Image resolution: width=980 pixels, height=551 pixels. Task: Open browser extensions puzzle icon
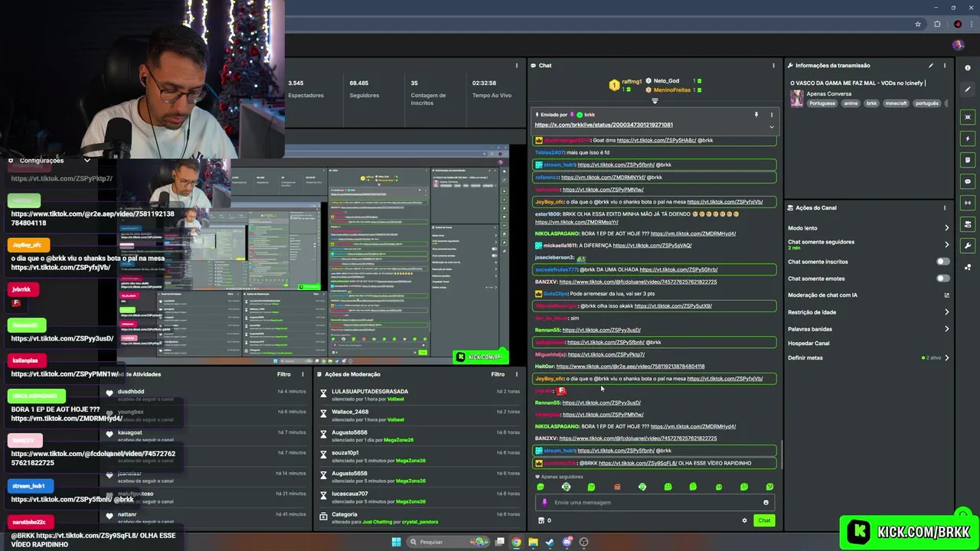[x=937, y=24]
